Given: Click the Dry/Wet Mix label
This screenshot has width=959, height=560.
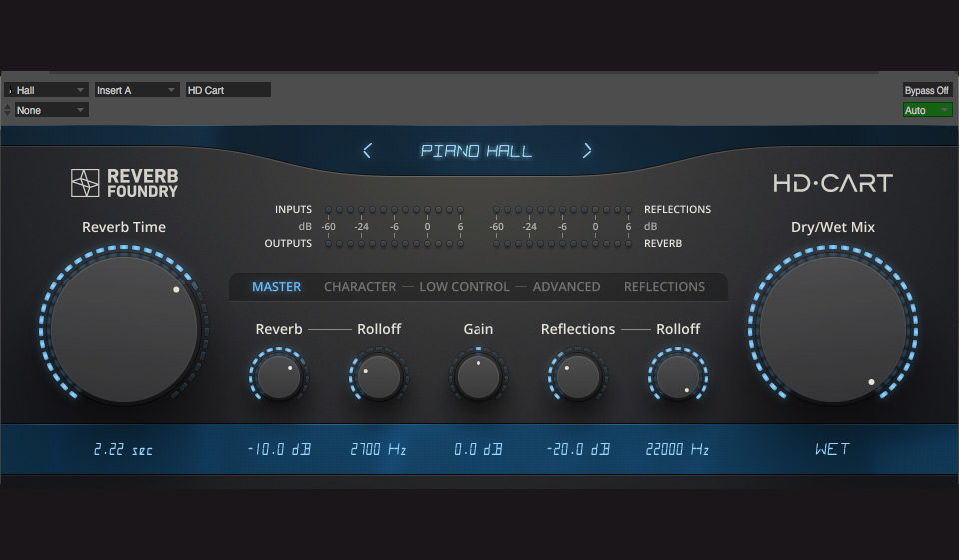Looking at the screenshot, I should point(833,227).
